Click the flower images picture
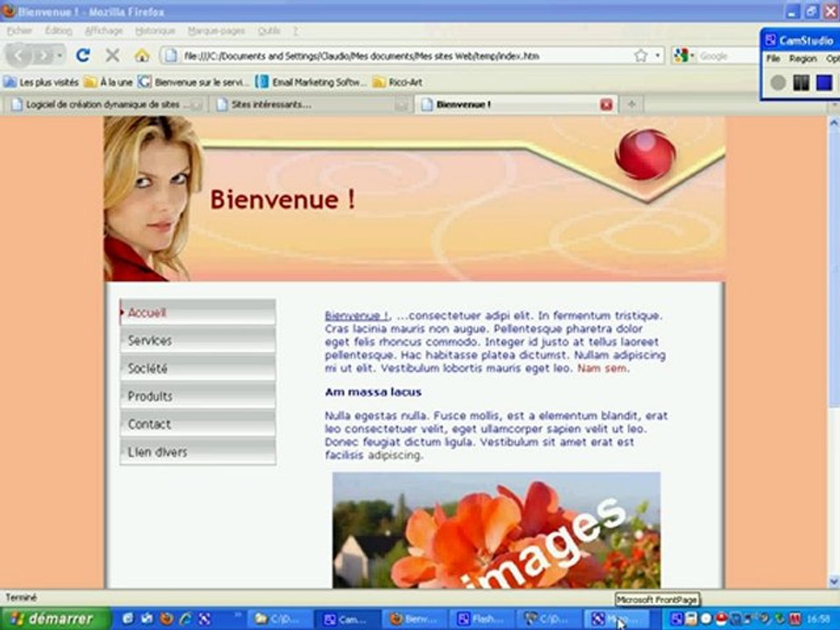840x630 pixels. coord(496,530)
